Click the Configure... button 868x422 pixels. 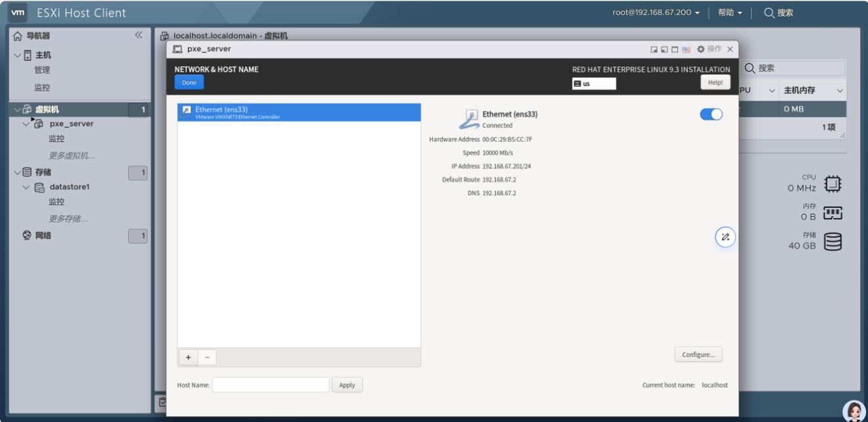(x=698, y=354)
